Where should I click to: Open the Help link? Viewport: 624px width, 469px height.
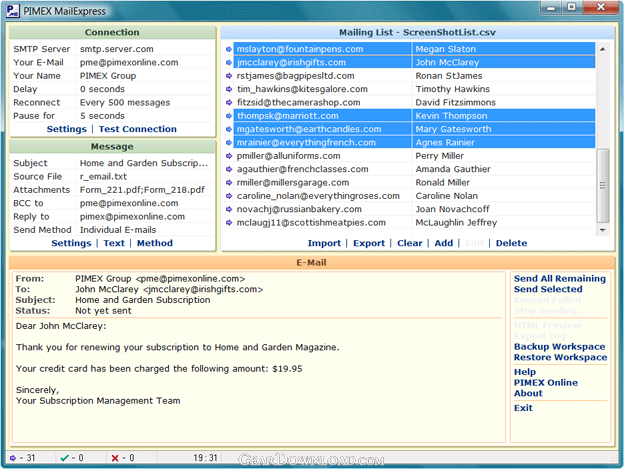pyautogui.click(x=525, y=372)
